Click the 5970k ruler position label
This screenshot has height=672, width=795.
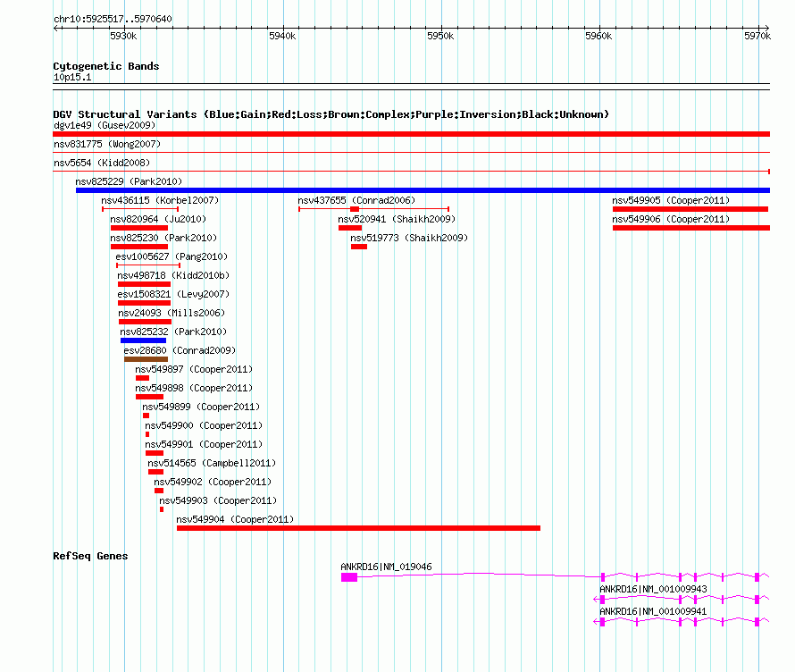[757, 36]
